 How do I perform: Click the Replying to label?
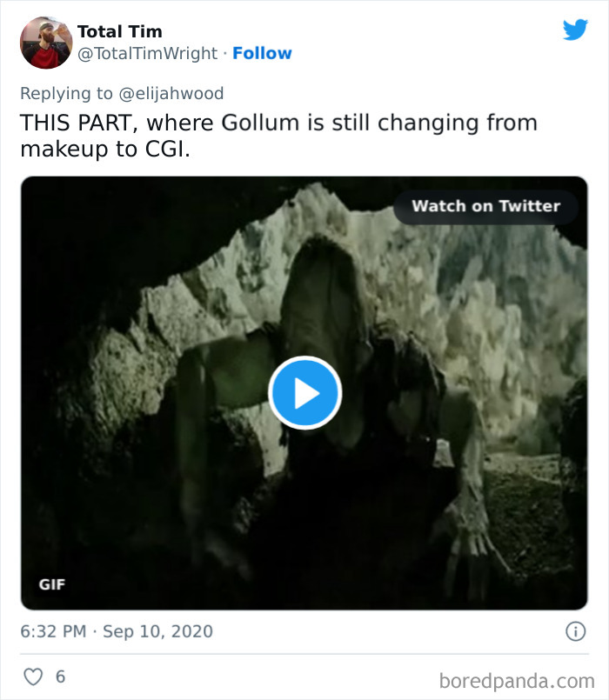point(66,94)
